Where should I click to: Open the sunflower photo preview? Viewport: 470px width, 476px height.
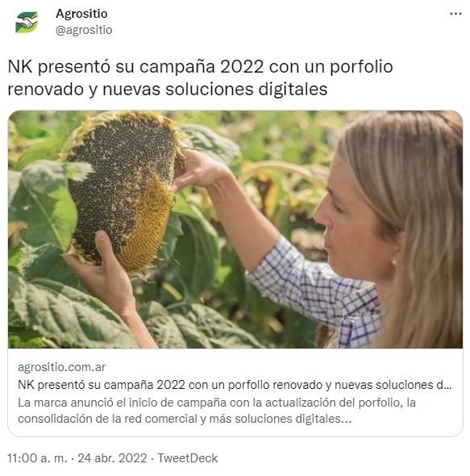(235, 229)
